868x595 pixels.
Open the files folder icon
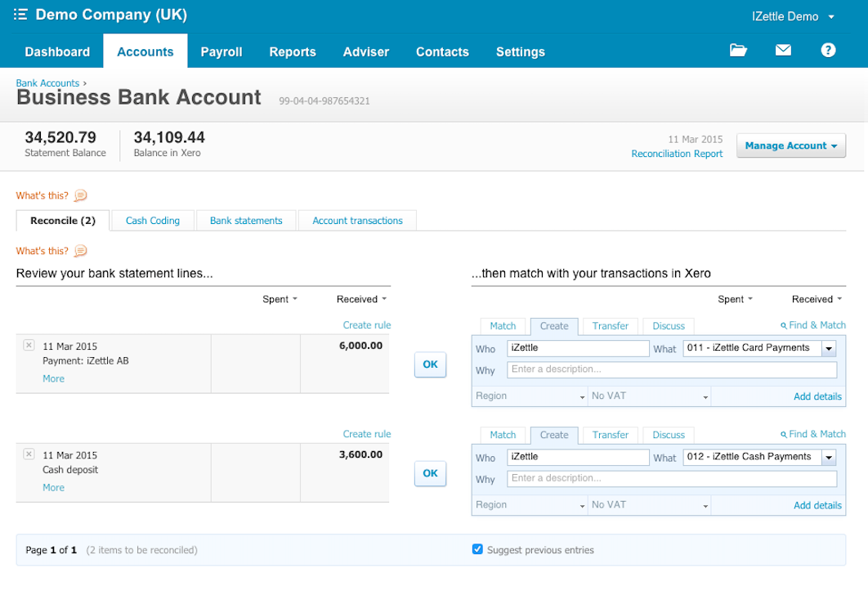click(738, 51)
